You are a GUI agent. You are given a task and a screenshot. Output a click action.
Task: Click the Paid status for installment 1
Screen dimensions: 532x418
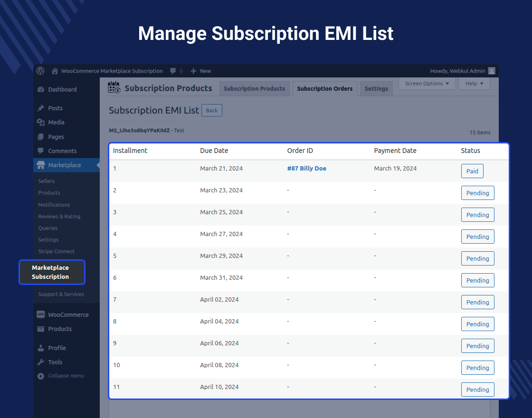[x=472, y=171]
